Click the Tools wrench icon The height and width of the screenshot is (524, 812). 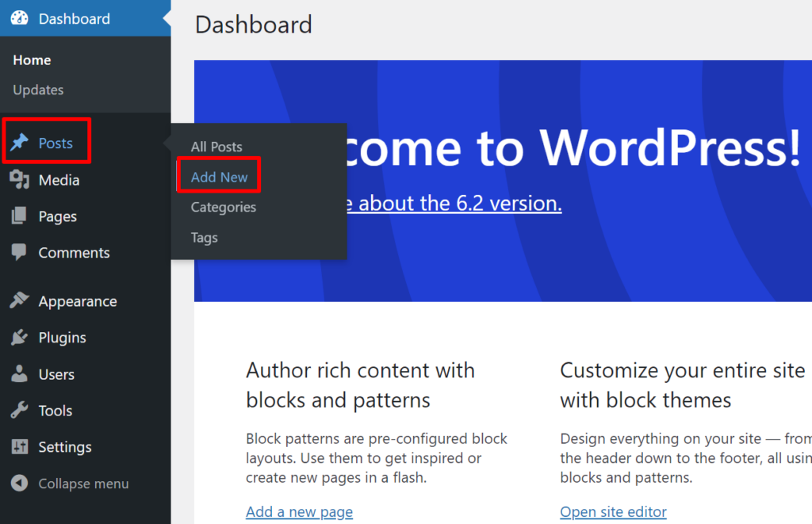pos(21,411)
